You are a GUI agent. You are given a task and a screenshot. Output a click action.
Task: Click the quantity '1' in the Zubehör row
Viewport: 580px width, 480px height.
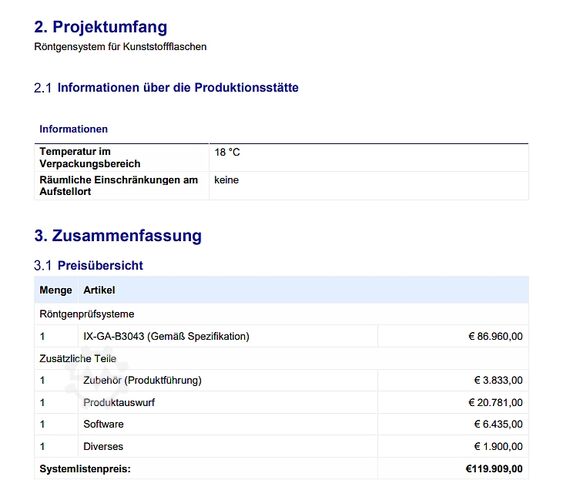coord(42,381)
